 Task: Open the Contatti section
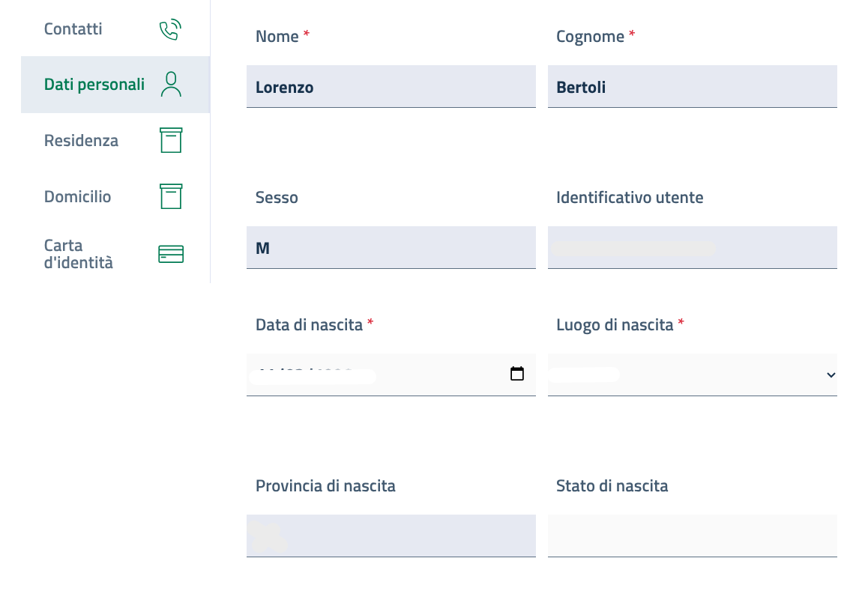[x=73, y=29]
